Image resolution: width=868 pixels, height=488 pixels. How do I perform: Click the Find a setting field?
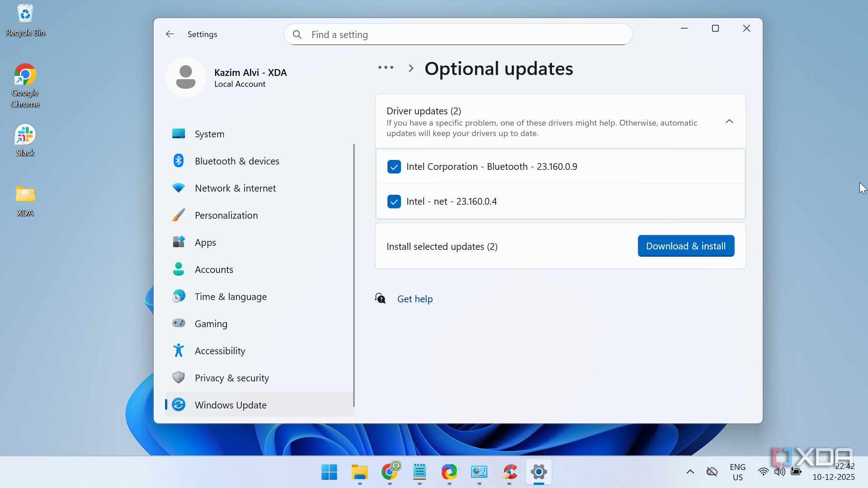(466, 35)
